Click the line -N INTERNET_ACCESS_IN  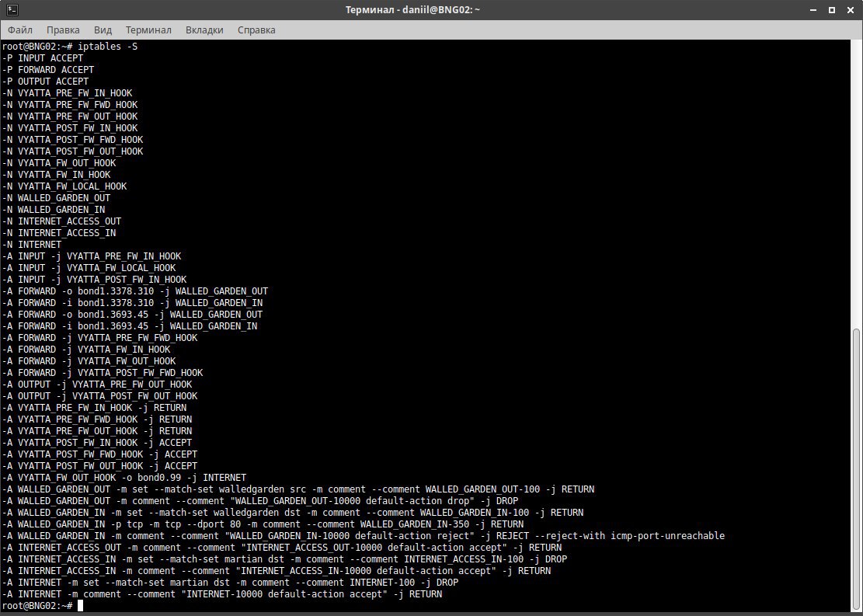[x=59, y=233]
